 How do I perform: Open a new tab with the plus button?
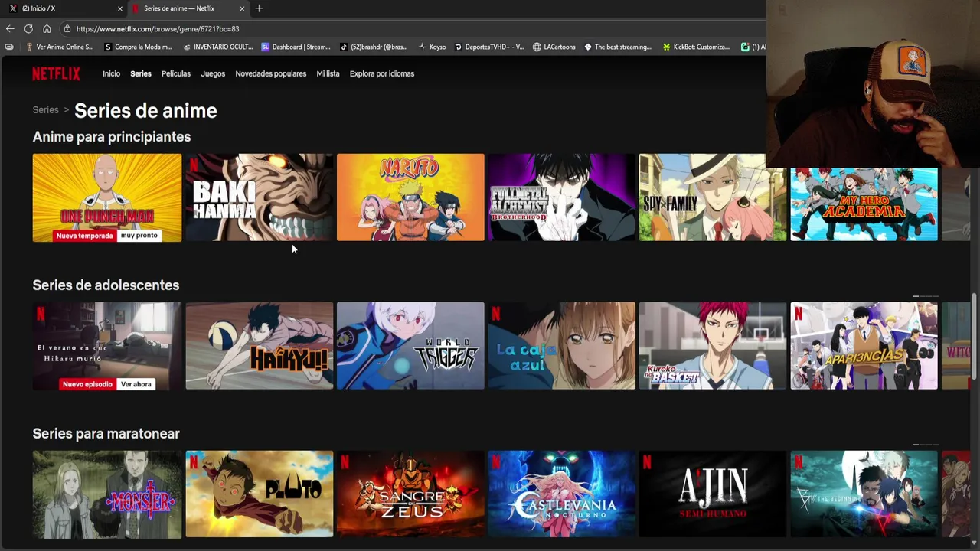tap(259, 8)
